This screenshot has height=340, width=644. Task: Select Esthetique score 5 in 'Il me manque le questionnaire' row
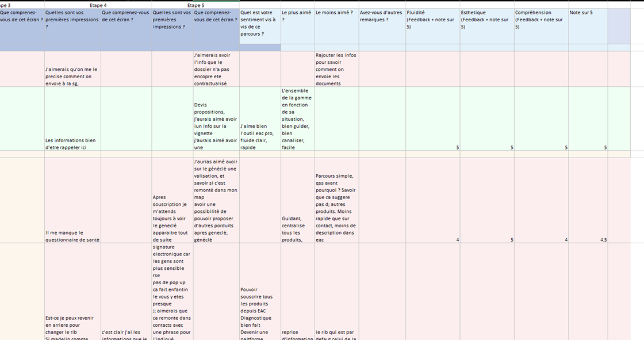(x=487, y=200)
